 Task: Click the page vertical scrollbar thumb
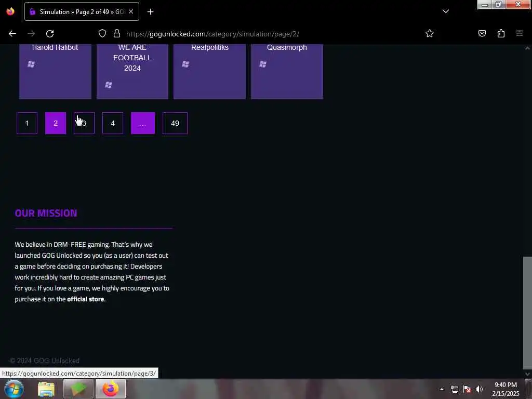pos(527,312)
